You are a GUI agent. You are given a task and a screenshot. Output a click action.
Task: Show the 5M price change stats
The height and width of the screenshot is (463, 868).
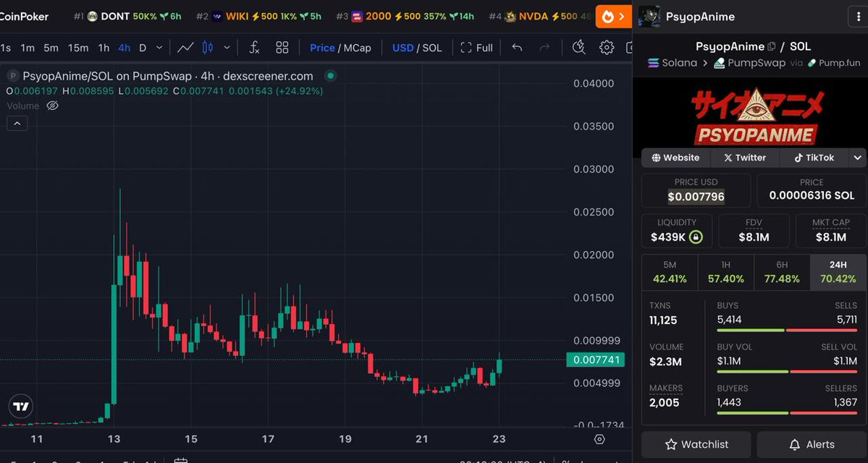pyautogui.click(x=670, y=273)
